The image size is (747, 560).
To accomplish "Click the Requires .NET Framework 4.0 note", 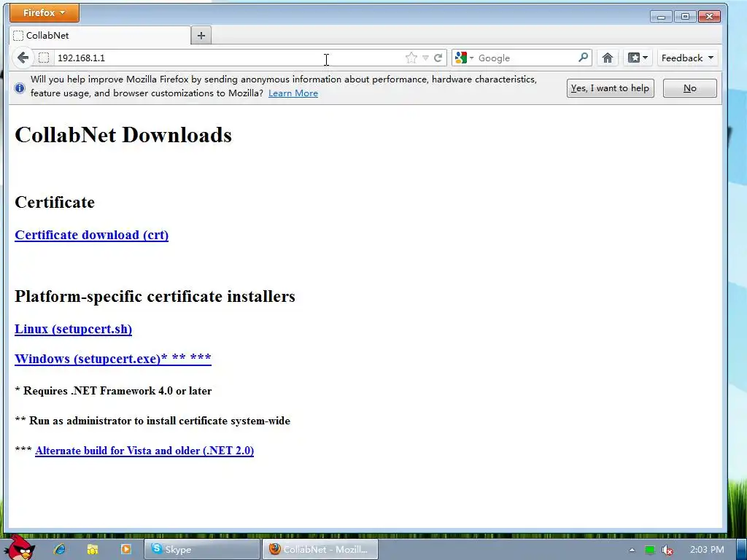I will (x=113, y=391).
